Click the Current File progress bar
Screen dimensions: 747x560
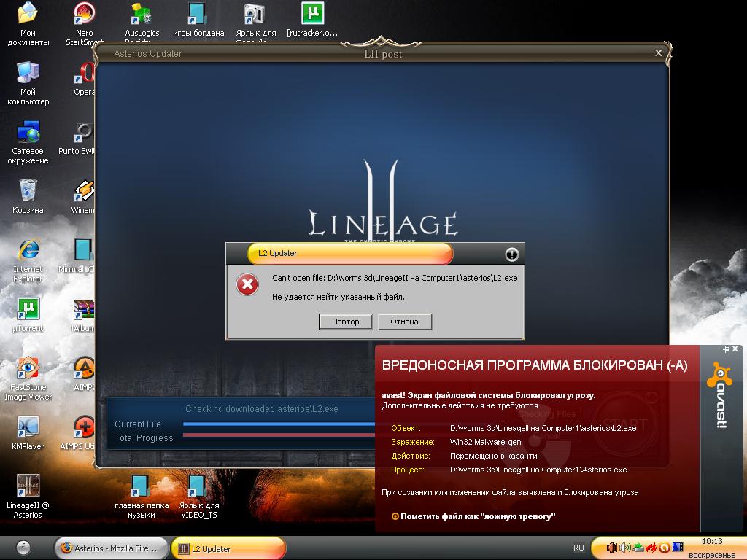(279, 424)
